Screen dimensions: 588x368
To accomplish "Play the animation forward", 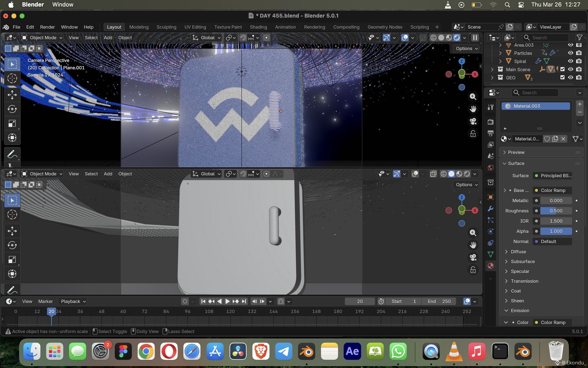I will click(x=227, y=302).
